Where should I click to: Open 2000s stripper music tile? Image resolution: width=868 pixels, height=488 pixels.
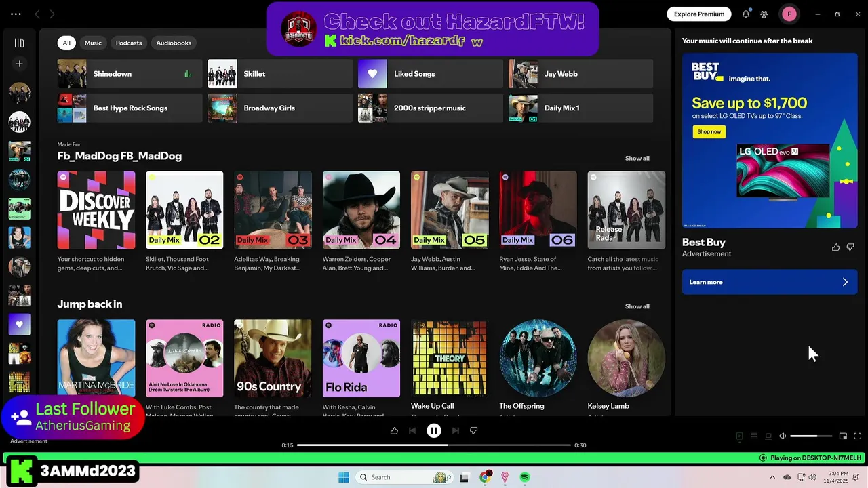coord(431,108)
